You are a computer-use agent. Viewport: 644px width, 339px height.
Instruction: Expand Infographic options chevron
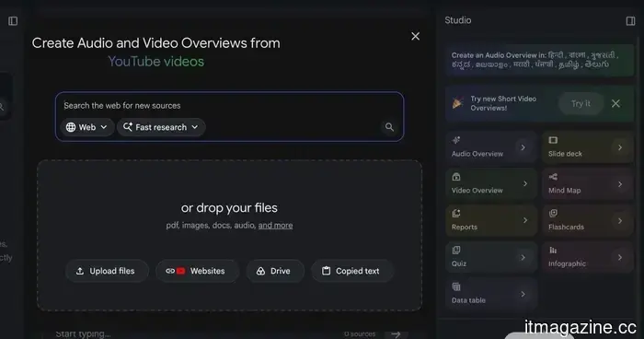620,258
